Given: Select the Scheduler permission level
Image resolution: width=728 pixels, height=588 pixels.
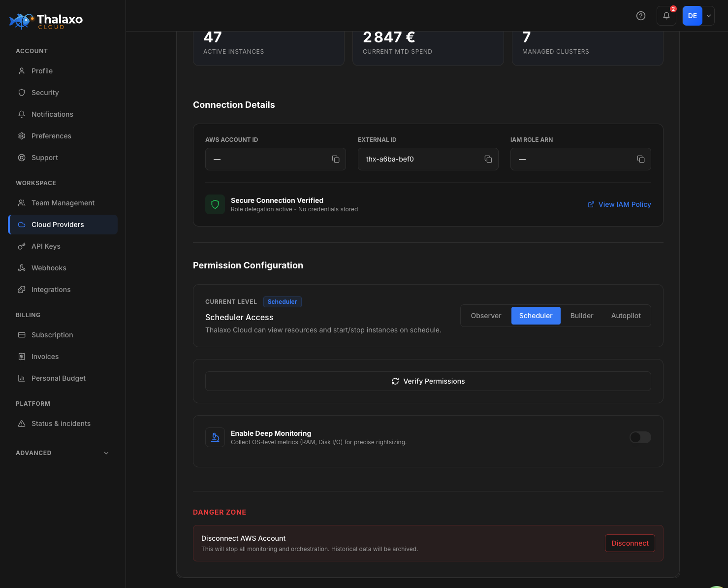Looking at the screenshot, I should tap(536, 316).
